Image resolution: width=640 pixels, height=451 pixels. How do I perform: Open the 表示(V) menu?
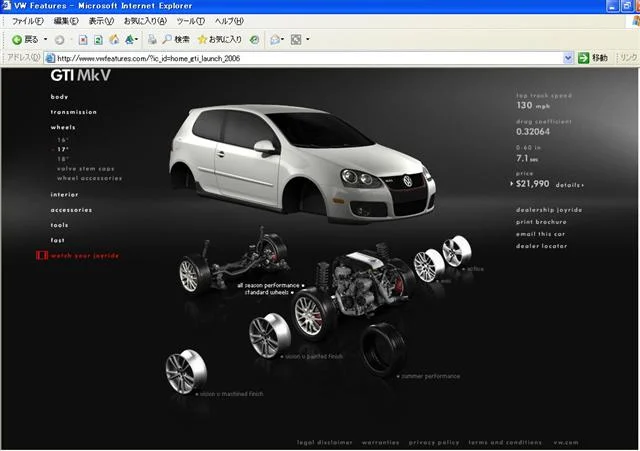[x=101, y=21]
